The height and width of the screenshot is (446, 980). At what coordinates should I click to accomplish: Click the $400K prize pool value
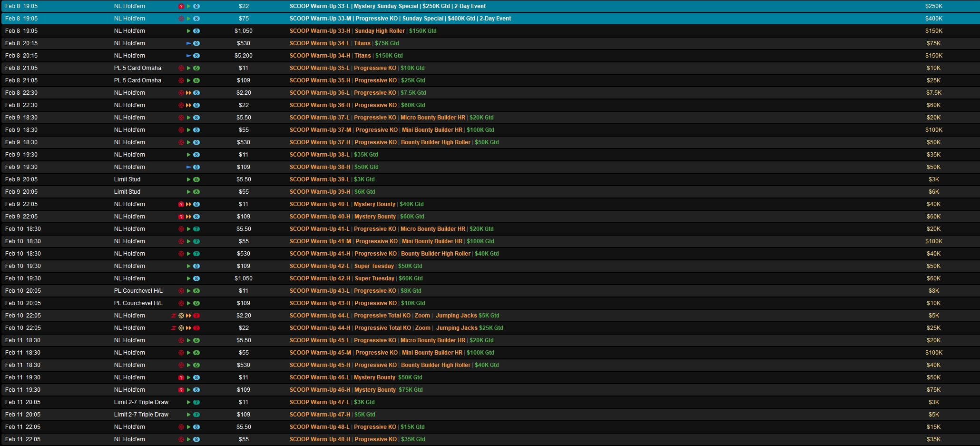[933, 19]
